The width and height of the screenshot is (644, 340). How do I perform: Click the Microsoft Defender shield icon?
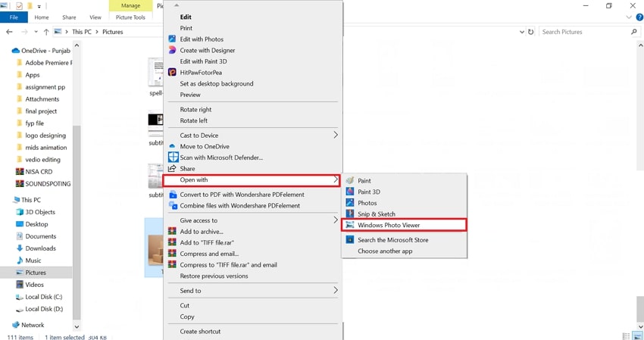pos(174,158)
